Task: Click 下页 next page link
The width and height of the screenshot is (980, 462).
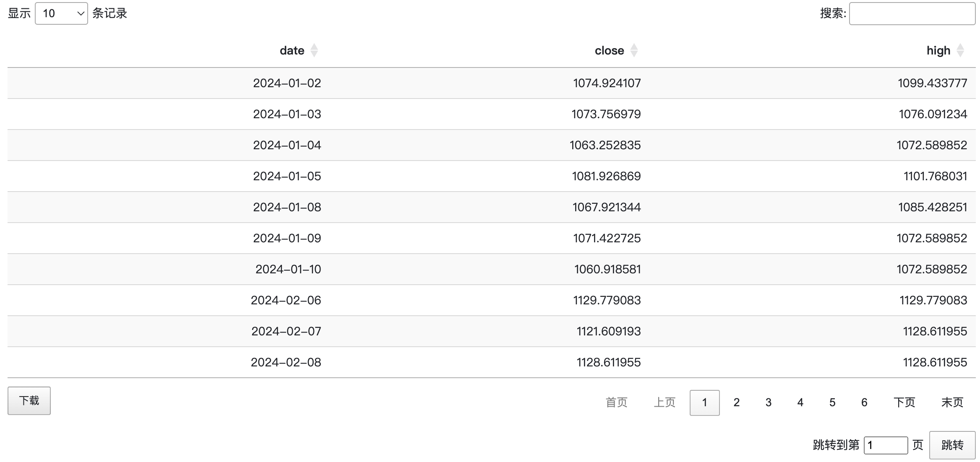Action: 904,402
